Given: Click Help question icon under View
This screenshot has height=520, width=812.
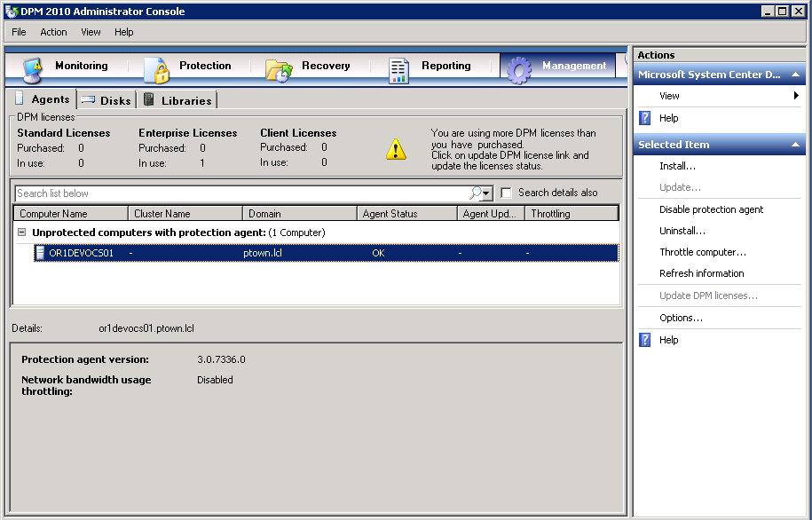Looking at the screenshot, I should click(645, 118).
